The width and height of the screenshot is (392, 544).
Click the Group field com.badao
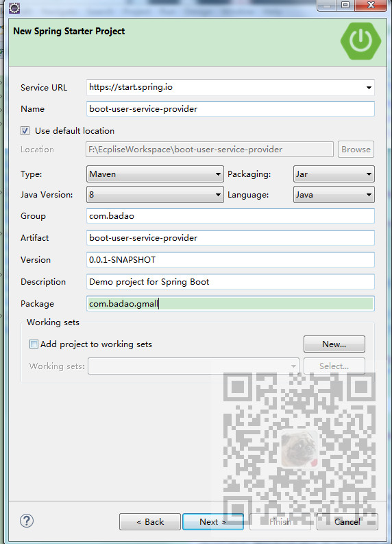point(230,216)
